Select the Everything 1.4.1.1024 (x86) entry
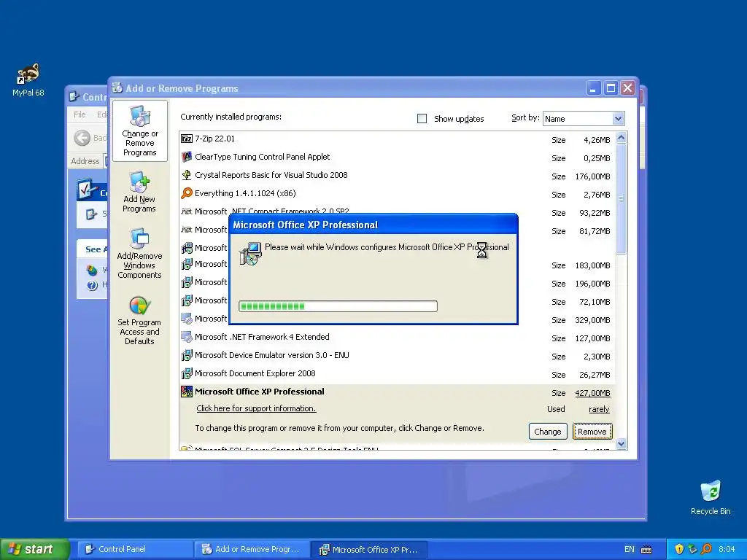 click(x=398, y=193)
